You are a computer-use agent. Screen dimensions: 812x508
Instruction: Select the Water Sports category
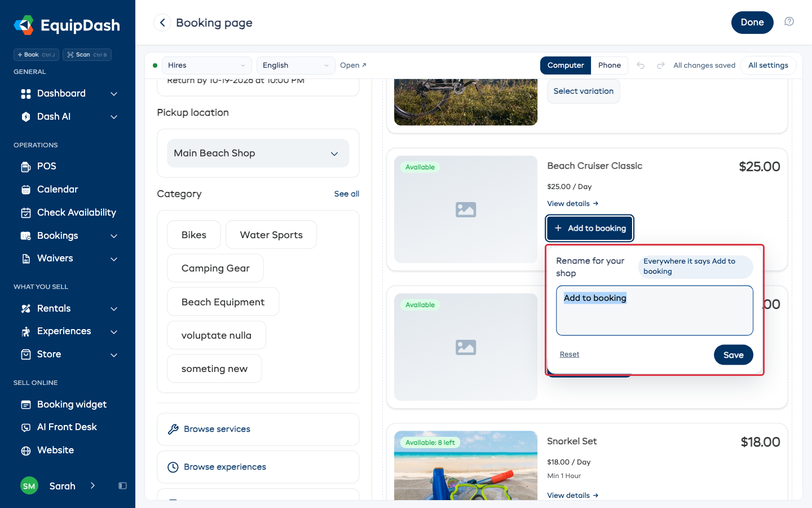[x=271, y=235]
